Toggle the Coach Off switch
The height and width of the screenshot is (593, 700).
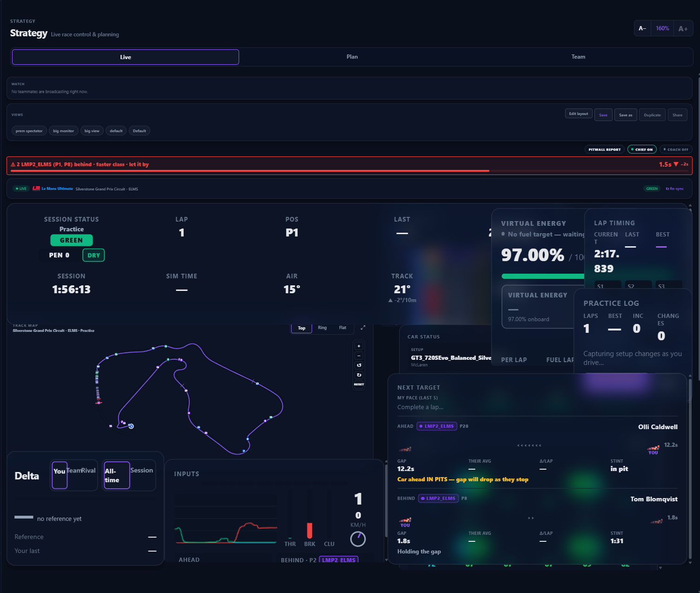click(676, 149)
